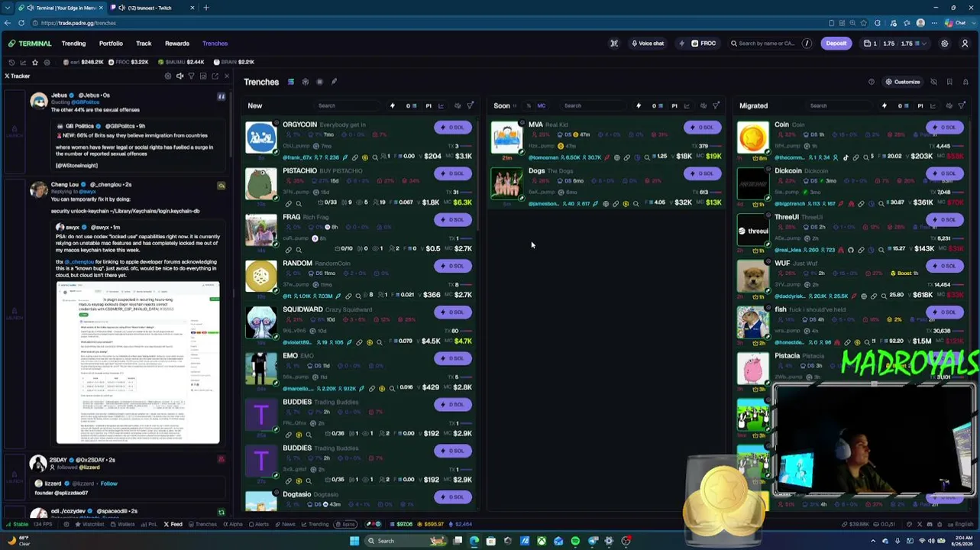Click the chart icon in ticker bar
The image size is (980, 550).
(x=23, y=62)
